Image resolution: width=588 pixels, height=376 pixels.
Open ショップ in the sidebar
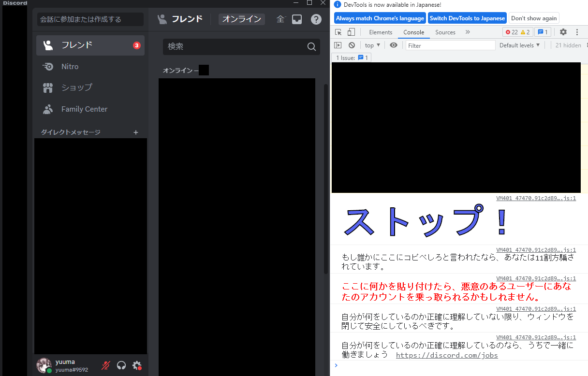(x=90, y=88)
